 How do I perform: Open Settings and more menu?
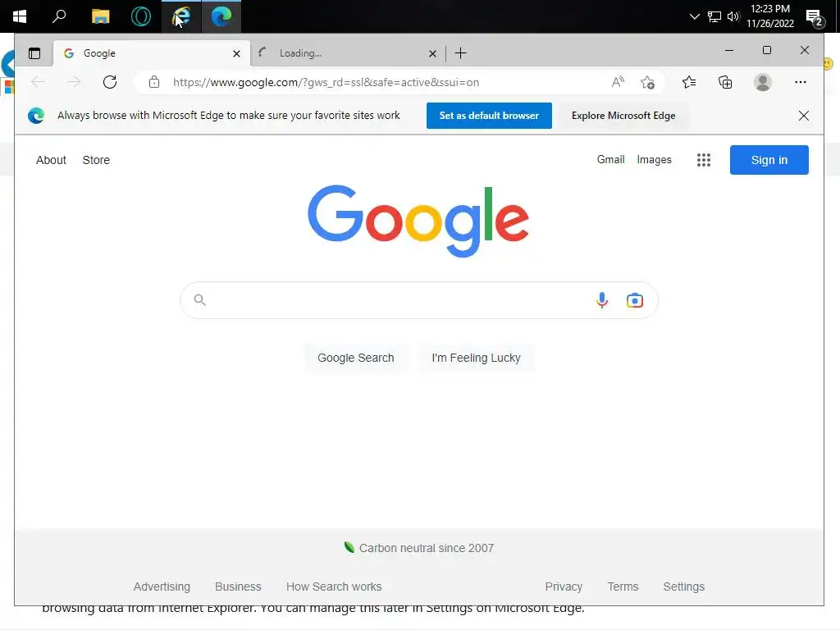coord(801,82)
